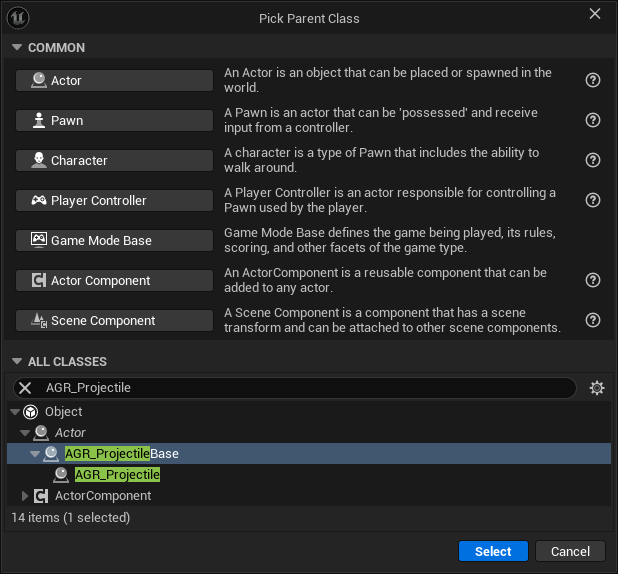This screenshot has width=618, height=574.
Task: Click the Pawn description text
Action: click(x=381, y=120)
